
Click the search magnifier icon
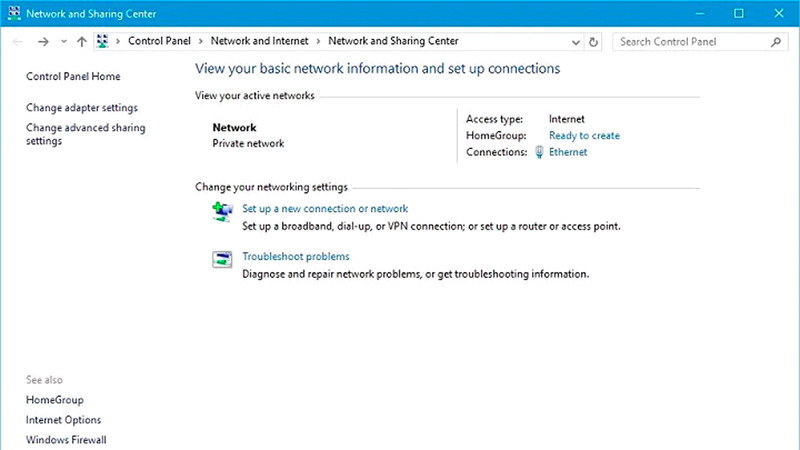click(x=775, y=42)
